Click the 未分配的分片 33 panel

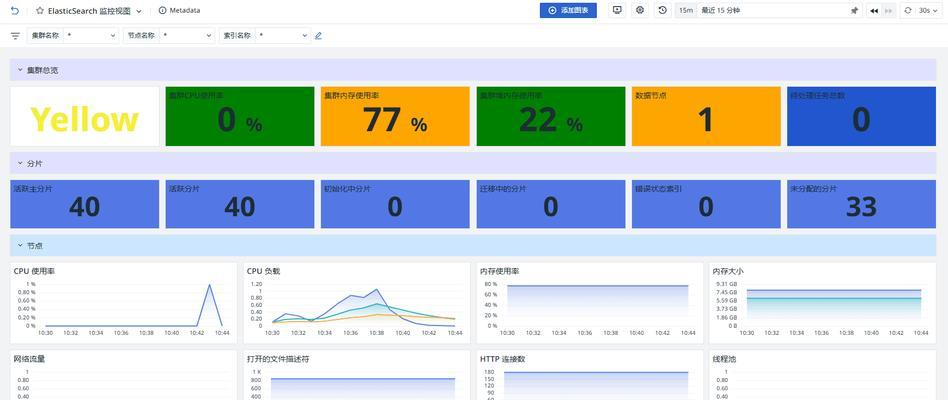862,204
